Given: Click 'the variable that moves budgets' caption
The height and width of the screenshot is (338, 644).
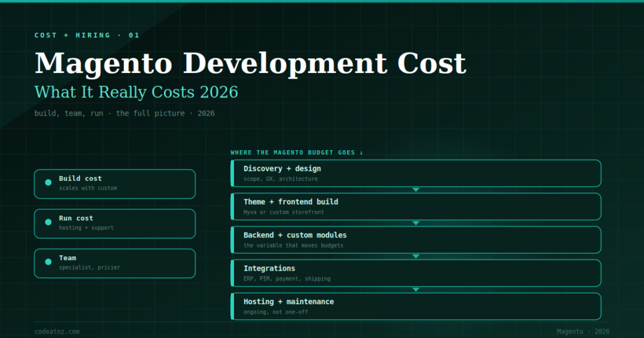Looking at the screenshot, I should (x=293, y=245).
